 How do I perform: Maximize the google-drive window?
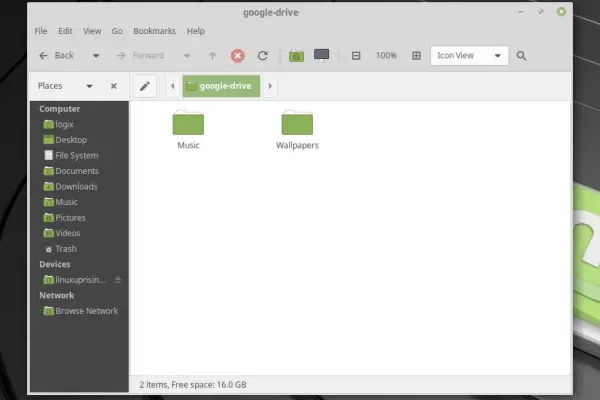tap(541, 12)
